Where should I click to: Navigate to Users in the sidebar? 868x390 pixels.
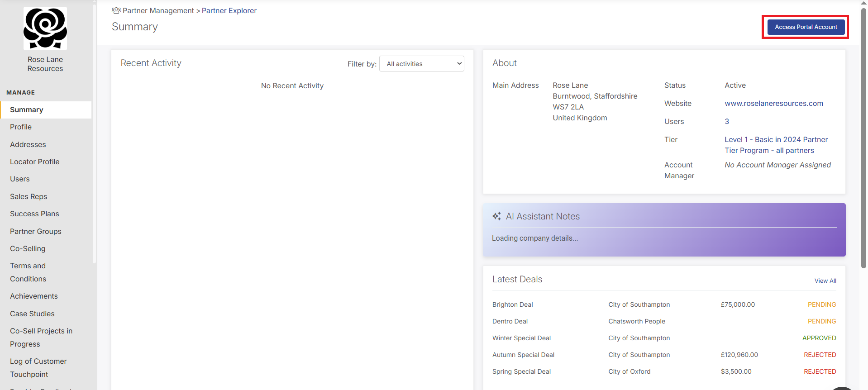click(x=20, y=179)
